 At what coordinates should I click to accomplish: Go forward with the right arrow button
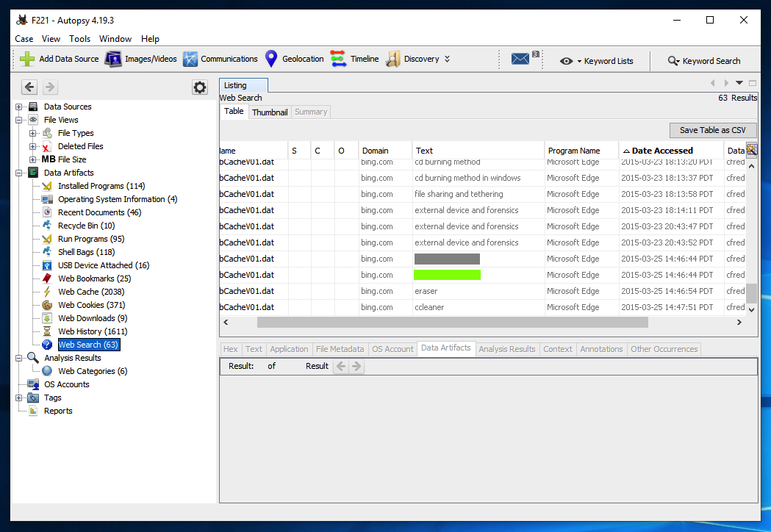click(x=50, y=87)
